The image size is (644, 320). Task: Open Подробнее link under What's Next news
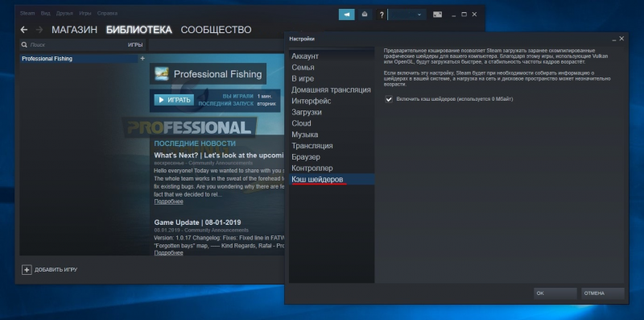pyautogui.click(x=168, y=202)
